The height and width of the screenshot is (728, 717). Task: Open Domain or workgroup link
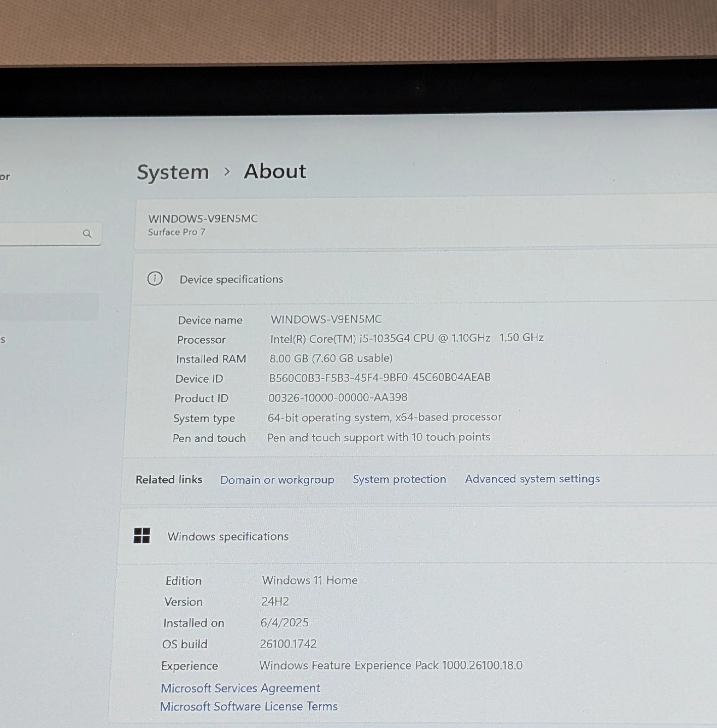(x=277, y=480)
